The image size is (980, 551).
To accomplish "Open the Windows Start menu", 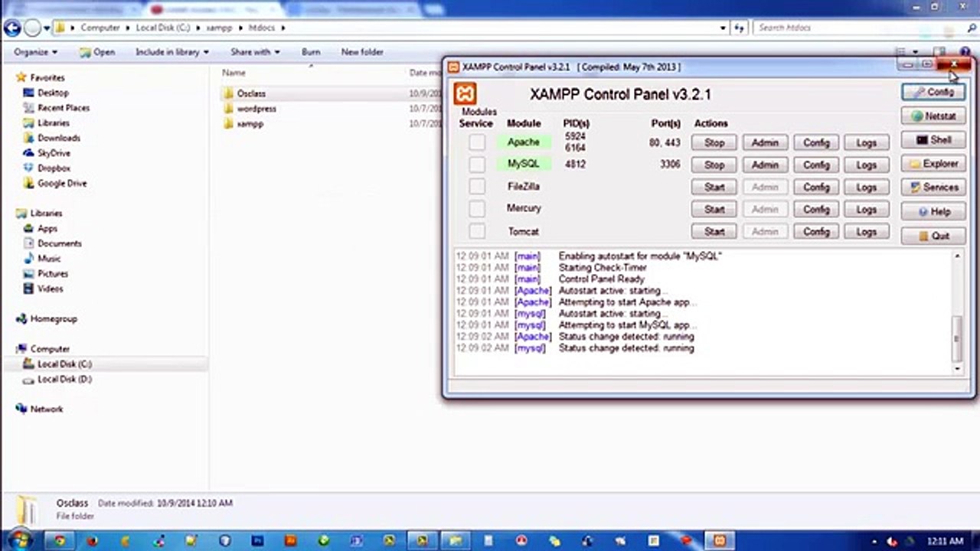I will [21, 540].
